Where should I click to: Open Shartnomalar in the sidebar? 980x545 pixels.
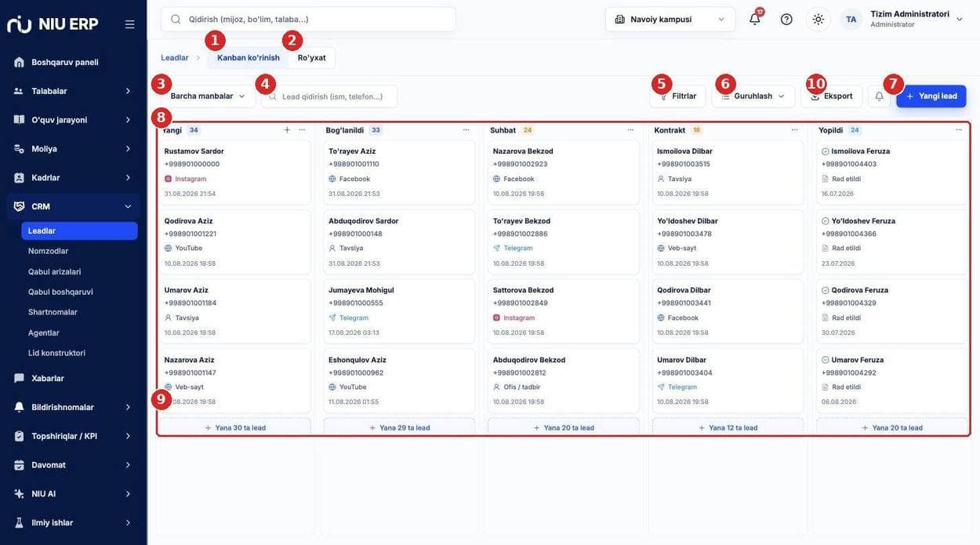(53, 312)
